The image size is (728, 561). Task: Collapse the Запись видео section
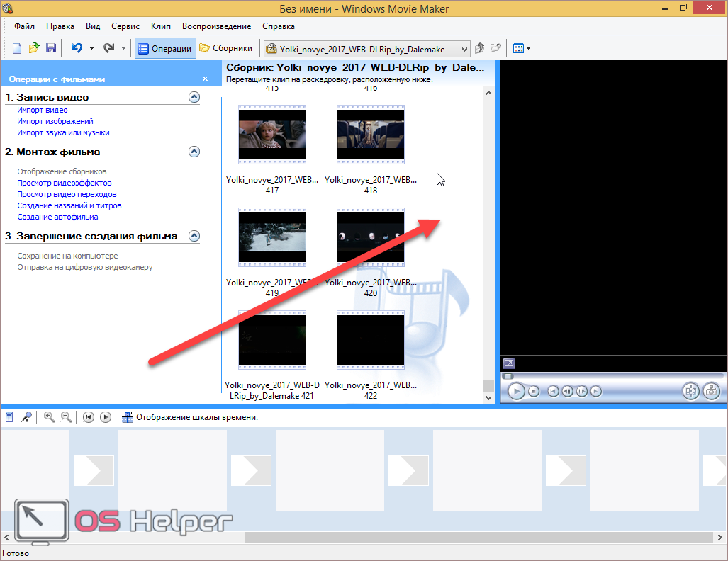coord(194,97)
